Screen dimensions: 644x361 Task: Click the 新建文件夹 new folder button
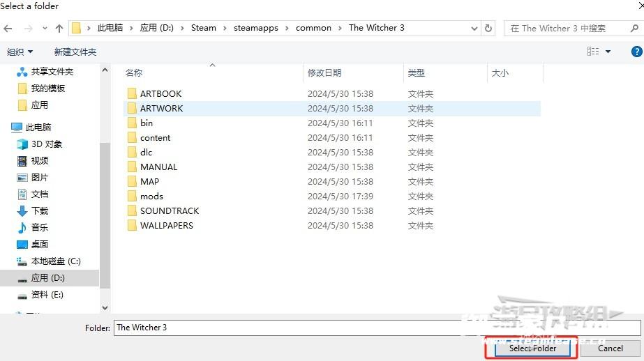point(75,52)
